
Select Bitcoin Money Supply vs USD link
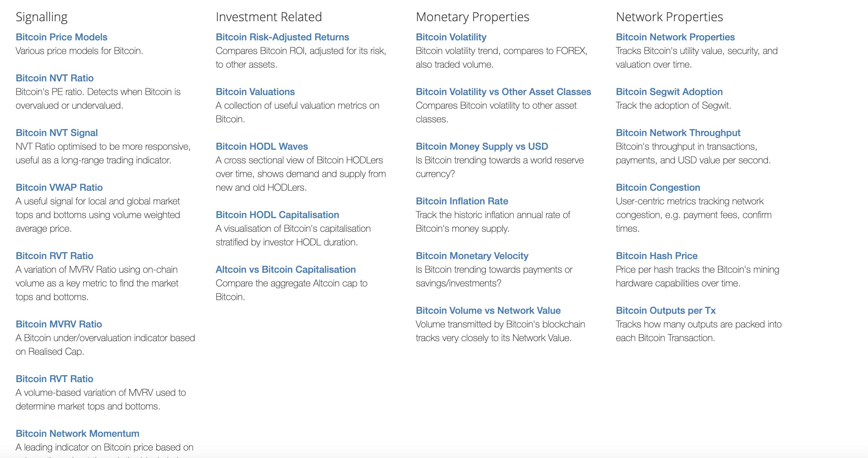[x=482, y=146]
